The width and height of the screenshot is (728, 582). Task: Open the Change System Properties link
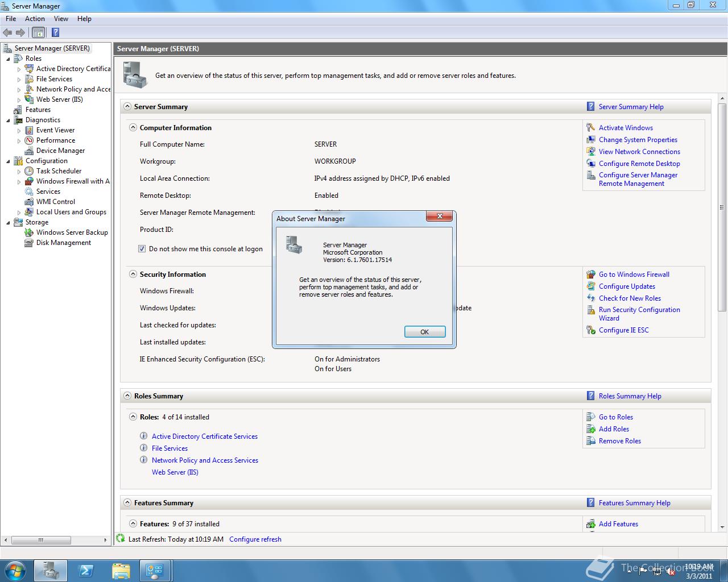coord(638,140)
